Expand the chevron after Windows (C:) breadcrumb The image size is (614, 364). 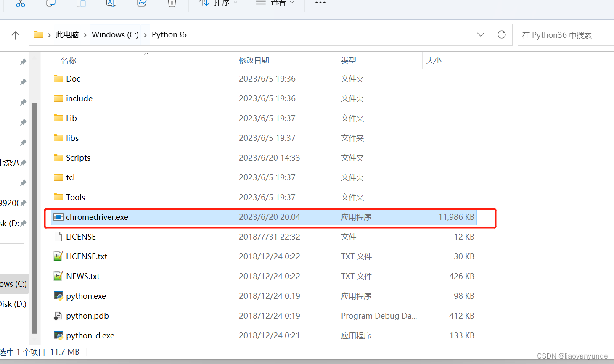point(146,35)
